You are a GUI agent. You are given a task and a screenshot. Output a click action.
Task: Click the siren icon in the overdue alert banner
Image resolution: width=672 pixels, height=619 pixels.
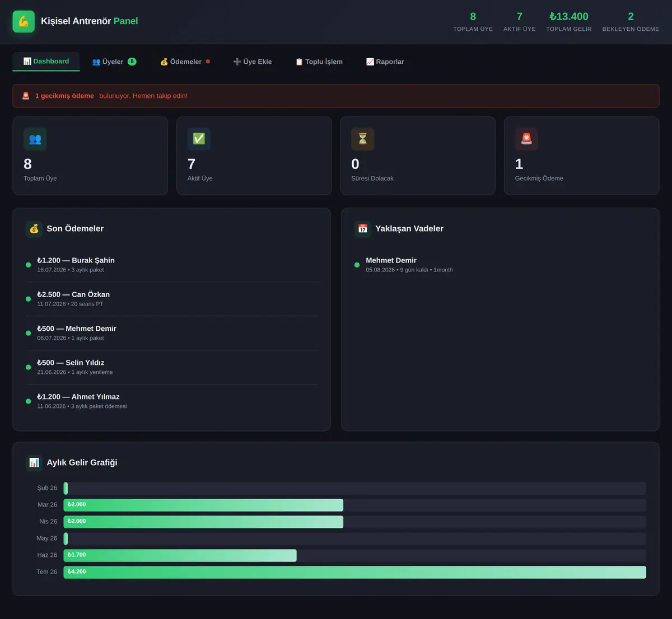[26, 96]
